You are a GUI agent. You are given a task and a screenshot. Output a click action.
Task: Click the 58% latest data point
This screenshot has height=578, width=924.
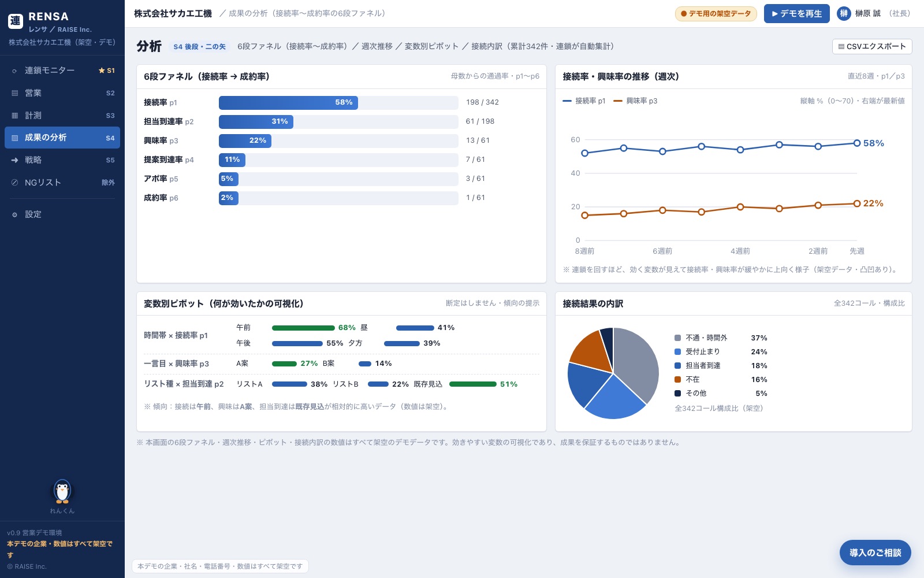click(x=857, y=143)
